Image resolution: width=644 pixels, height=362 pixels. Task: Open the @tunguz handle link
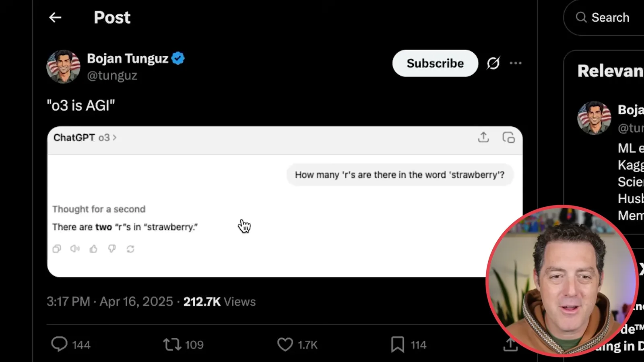click(x=112, y=75)
